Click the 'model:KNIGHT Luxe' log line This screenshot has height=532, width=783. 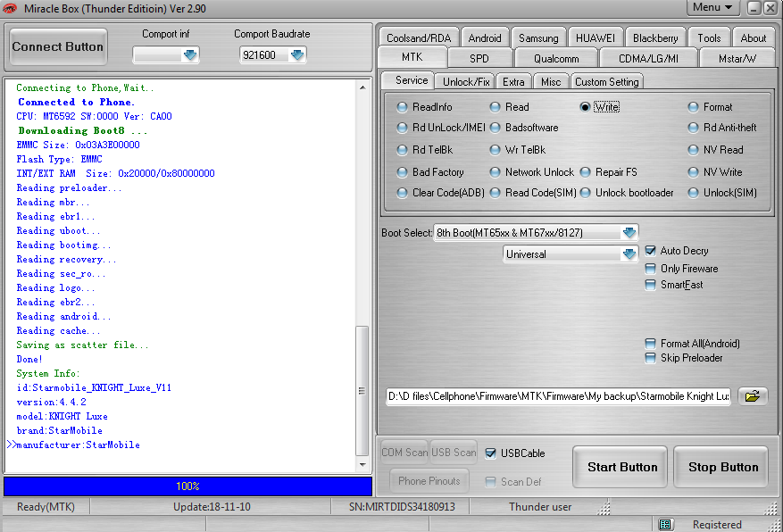(62, 416)
